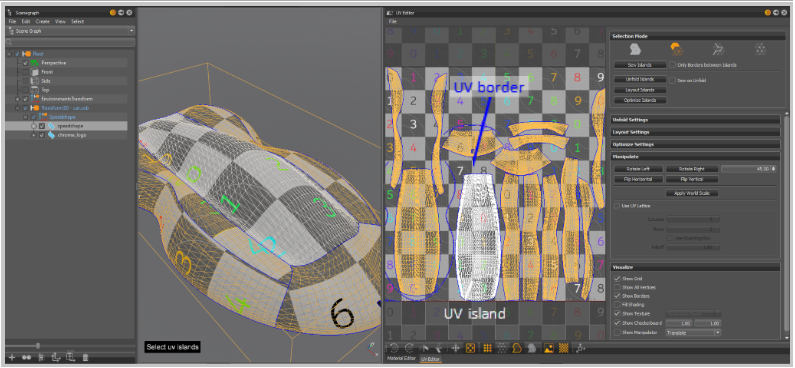Click the orange frame-fit icon in UV toolbar
This screenshot has height=368, width=795.
click(x=471, y=348)
